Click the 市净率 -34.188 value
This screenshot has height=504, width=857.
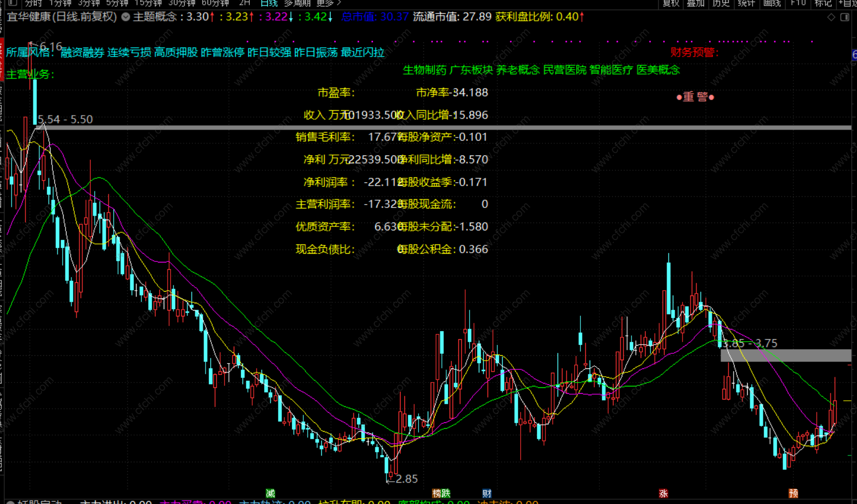pyautogui.click(x=452, y=92)
